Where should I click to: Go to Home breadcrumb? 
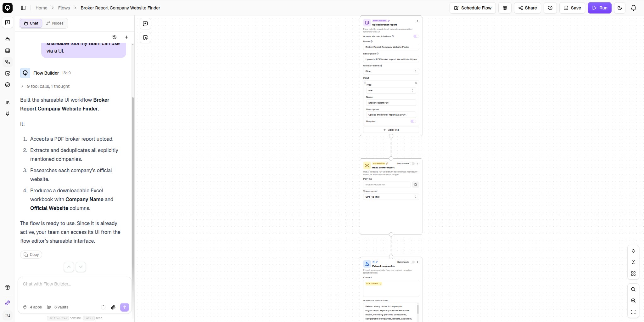[x=41, y=8]
